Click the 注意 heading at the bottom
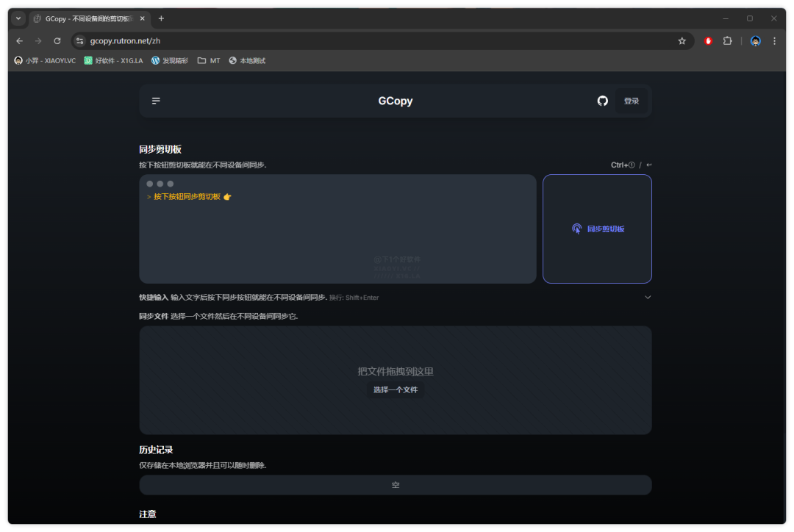 click(x=147, y=514)
